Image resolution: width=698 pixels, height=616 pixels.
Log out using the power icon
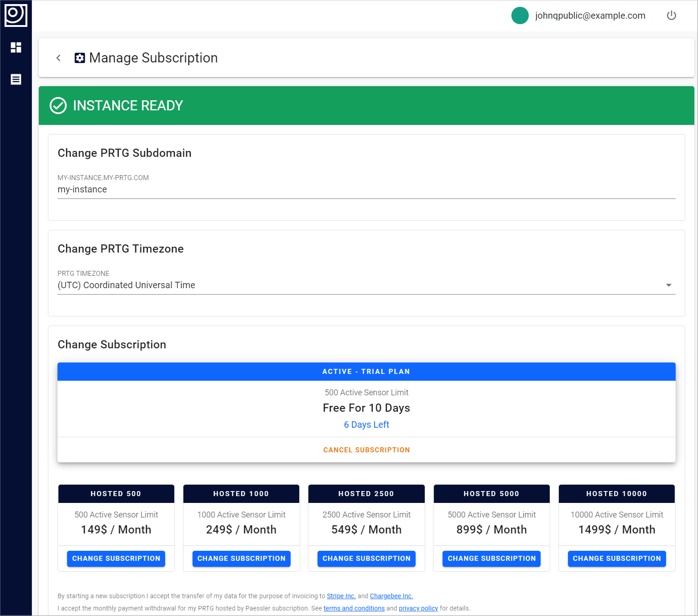tap(671, 16)
